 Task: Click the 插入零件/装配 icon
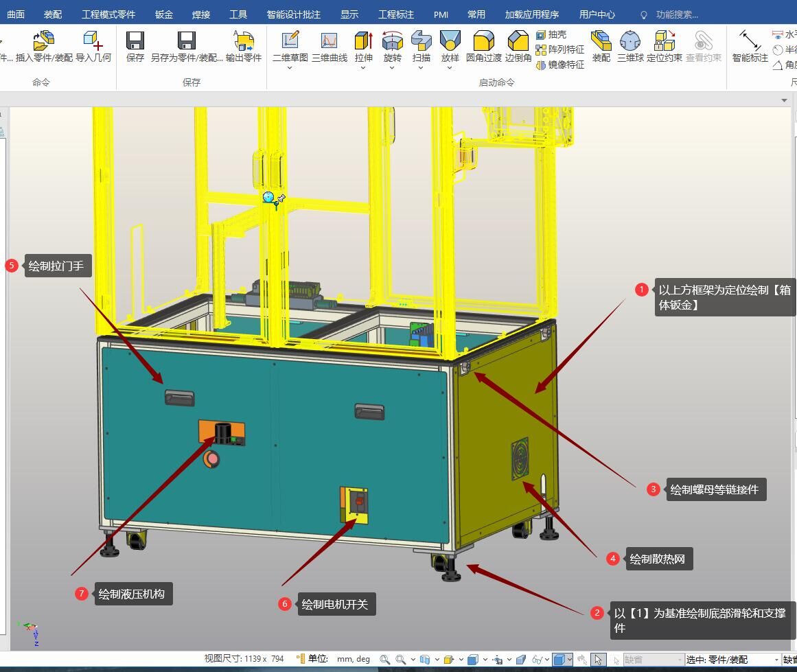[x=44, y=43]
